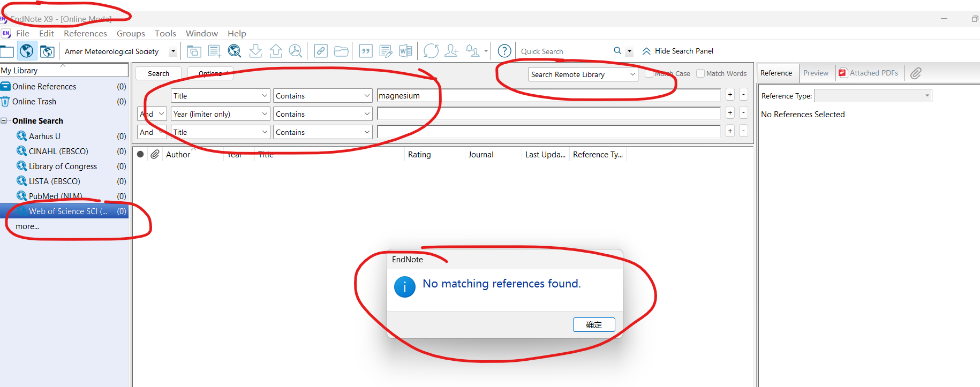Select LISTA (EBSCO) online search
This screenshot has height=387, width=980.
tap(64, 181)
